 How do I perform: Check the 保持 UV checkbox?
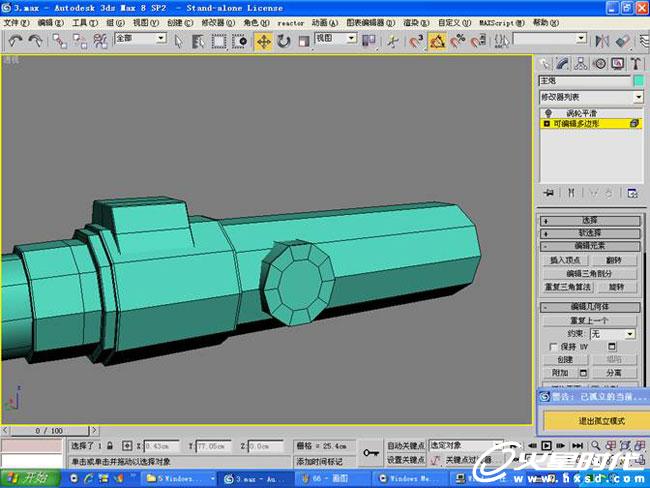[553, 347]
